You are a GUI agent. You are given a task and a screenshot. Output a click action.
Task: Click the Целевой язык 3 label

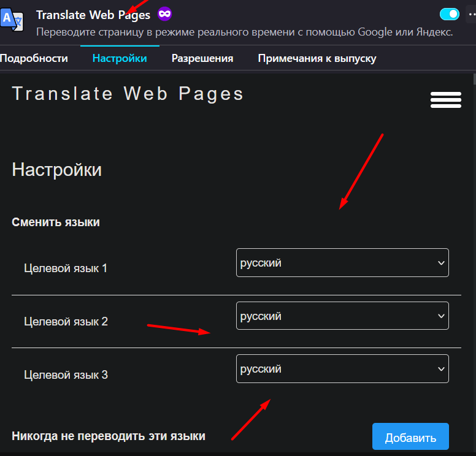pos(66,374)
